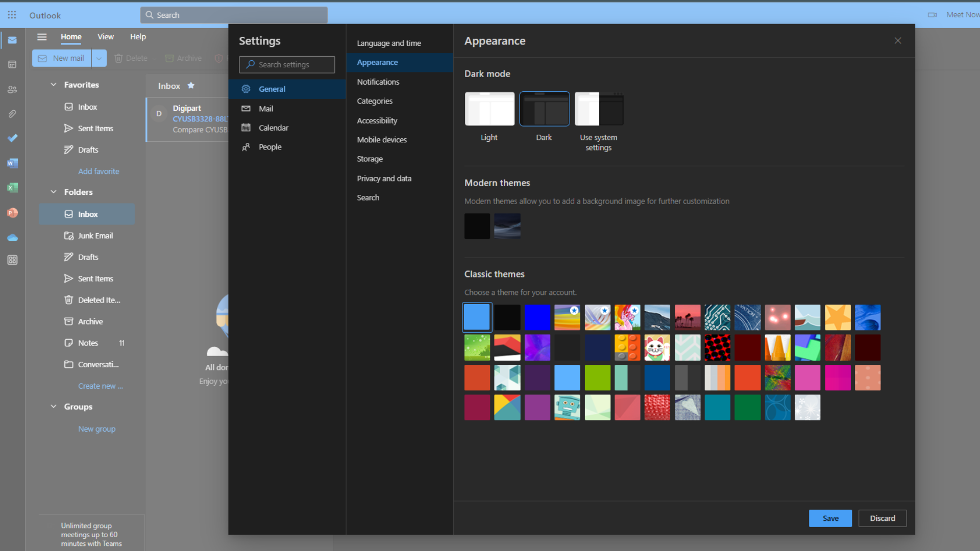The height and width of the screenshot is (551, 980).
Task: Click Add favorite link
Action: 99,171
